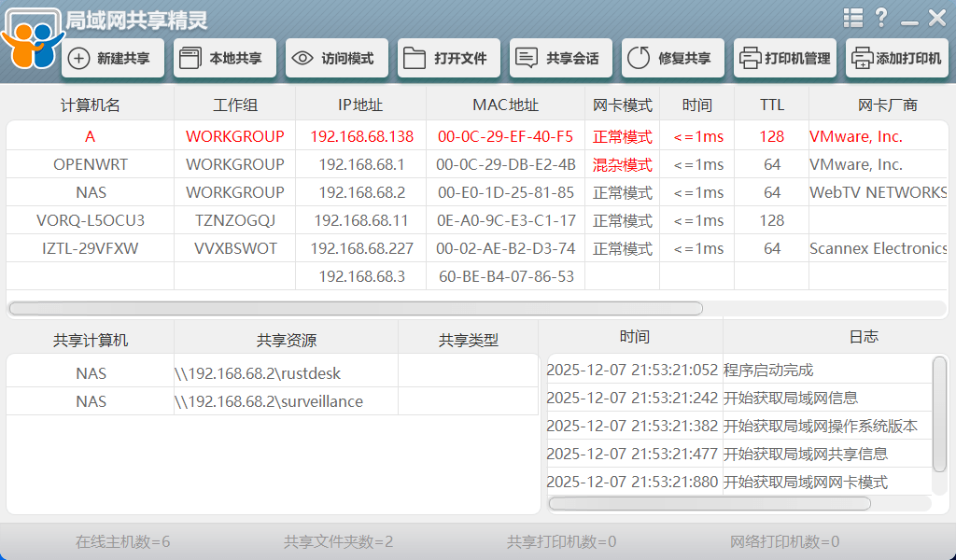956x560 pixels.
Task: Select the OPENWRT host row
Action: pyautogui.click(x=89, y=164)
